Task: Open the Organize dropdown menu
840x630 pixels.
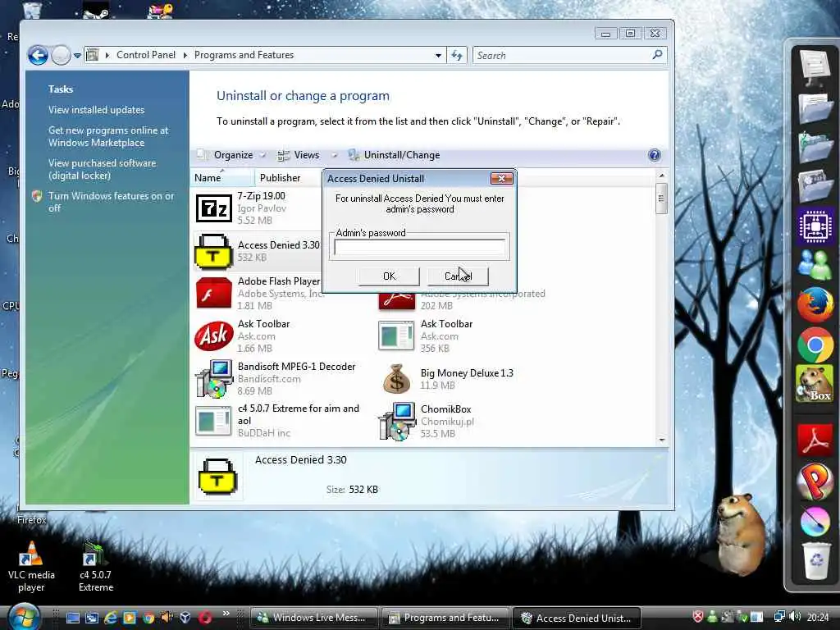Action: tap(231, 155)
